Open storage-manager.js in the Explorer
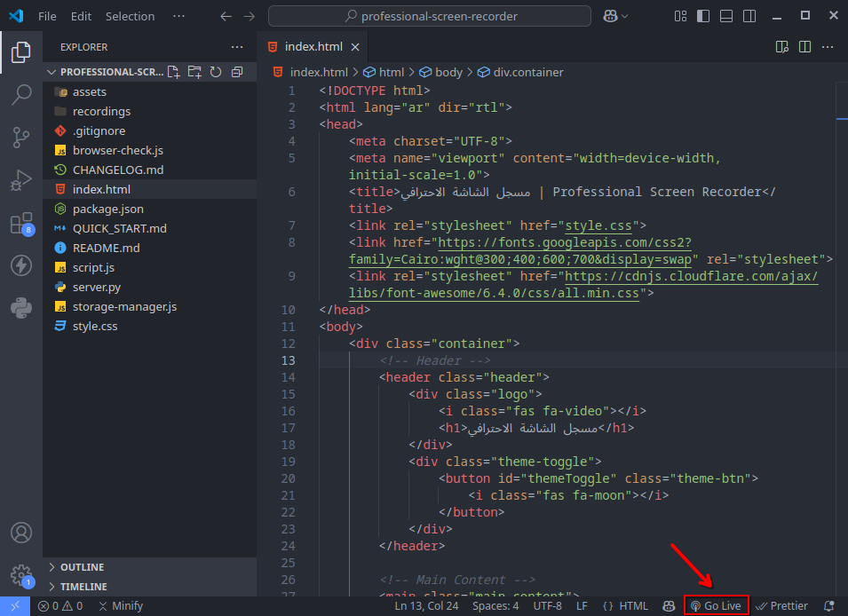This screenshot has width=848, height=616. coord(149,306)
